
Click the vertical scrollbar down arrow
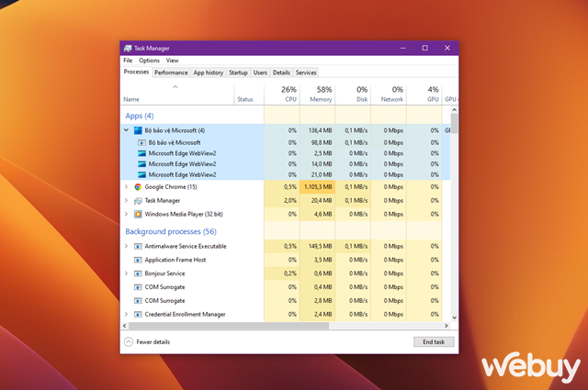(x=454, y=318)
